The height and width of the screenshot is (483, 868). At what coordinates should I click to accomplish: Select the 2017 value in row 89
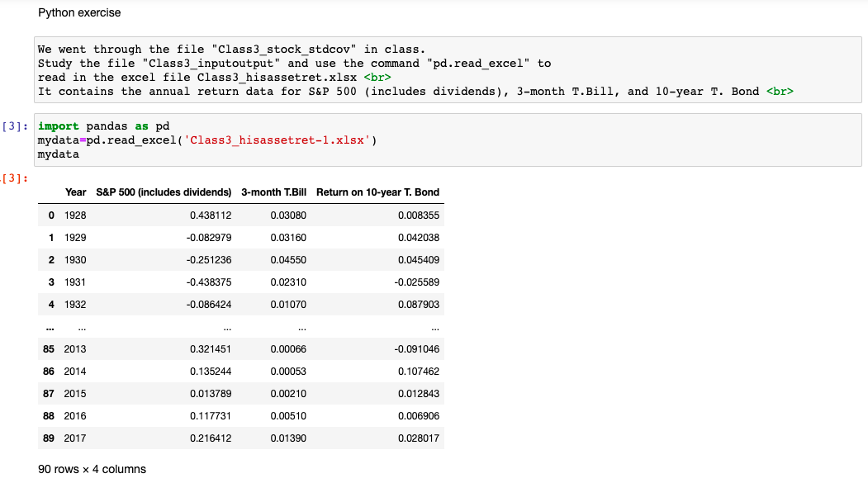tap(75, 438)
